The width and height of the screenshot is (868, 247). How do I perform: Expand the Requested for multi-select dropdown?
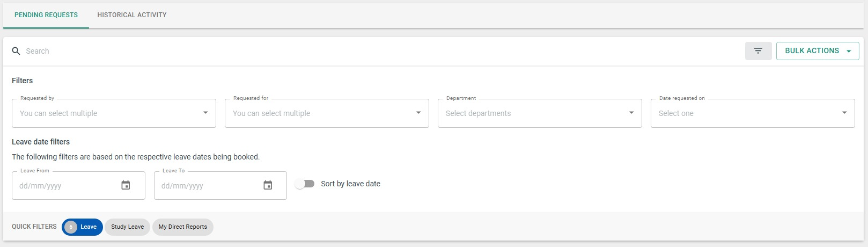(x=327, y=113)
